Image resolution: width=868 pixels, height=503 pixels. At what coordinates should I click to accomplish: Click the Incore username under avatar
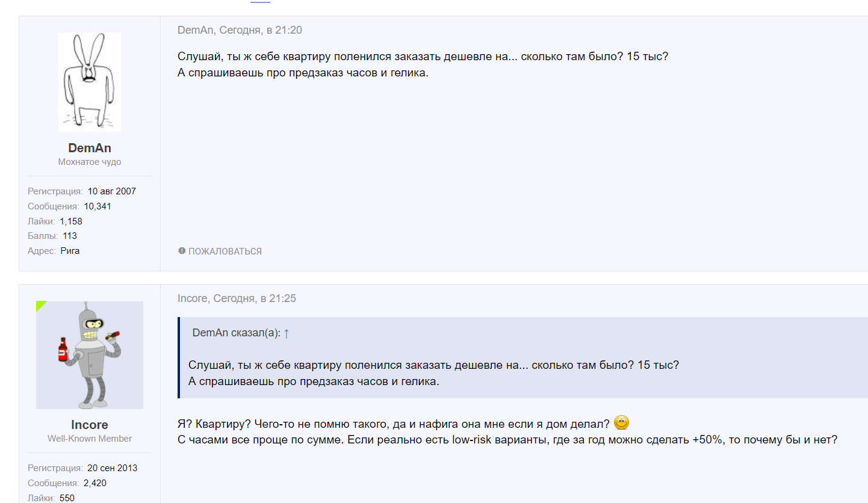tap(90, 425)
